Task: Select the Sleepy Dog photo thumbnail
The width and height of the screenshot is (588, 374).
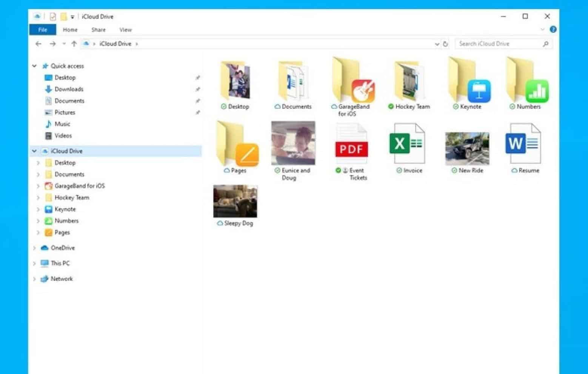Action: pos(235,201)
